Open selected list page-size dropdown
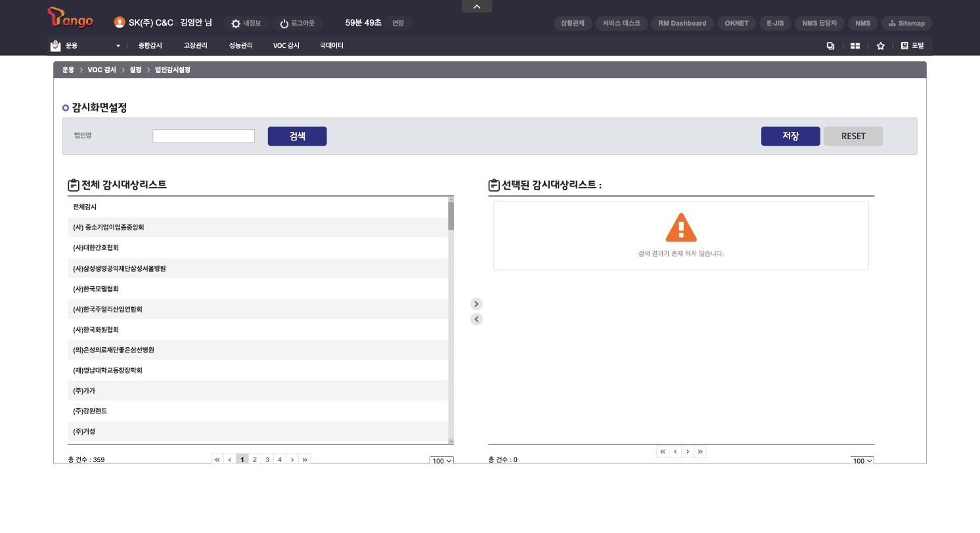Screen dimensions: 980x533 pyautogui.click(x=862, y=461)
